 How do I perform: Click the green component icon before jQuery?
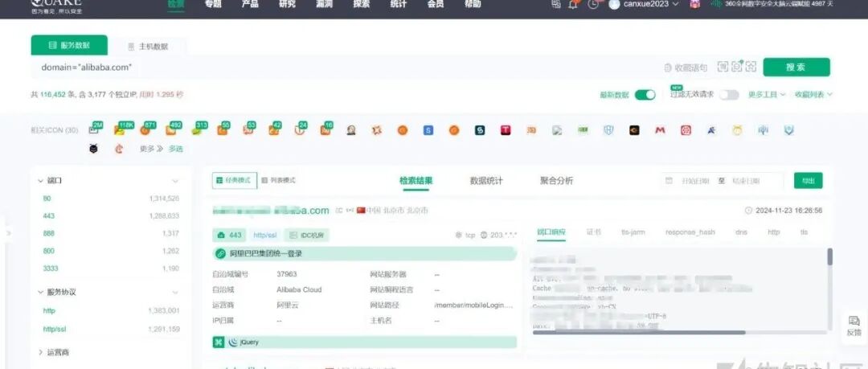pos(219,342)
